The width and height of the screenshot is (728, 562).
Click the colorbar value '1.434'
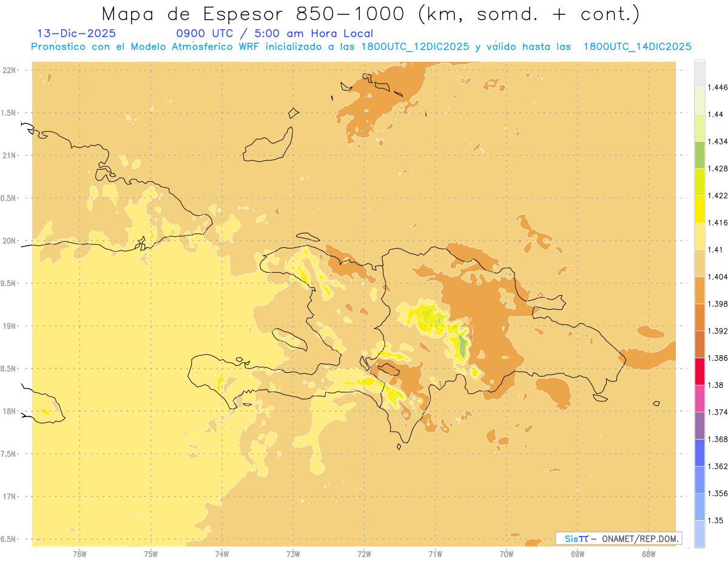pyautogui.click(x=718, y=141)
